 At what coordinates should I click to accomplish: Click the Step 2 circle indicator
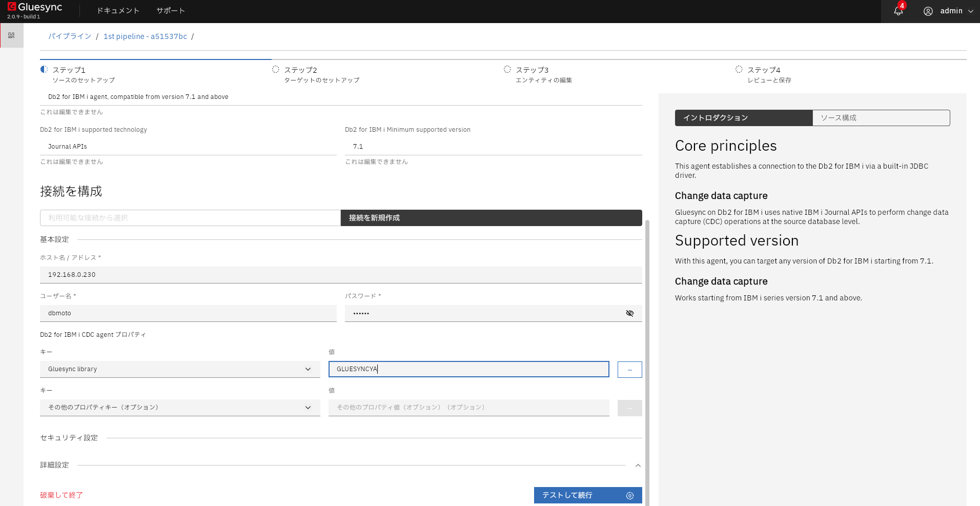click(x=276, y=69)
